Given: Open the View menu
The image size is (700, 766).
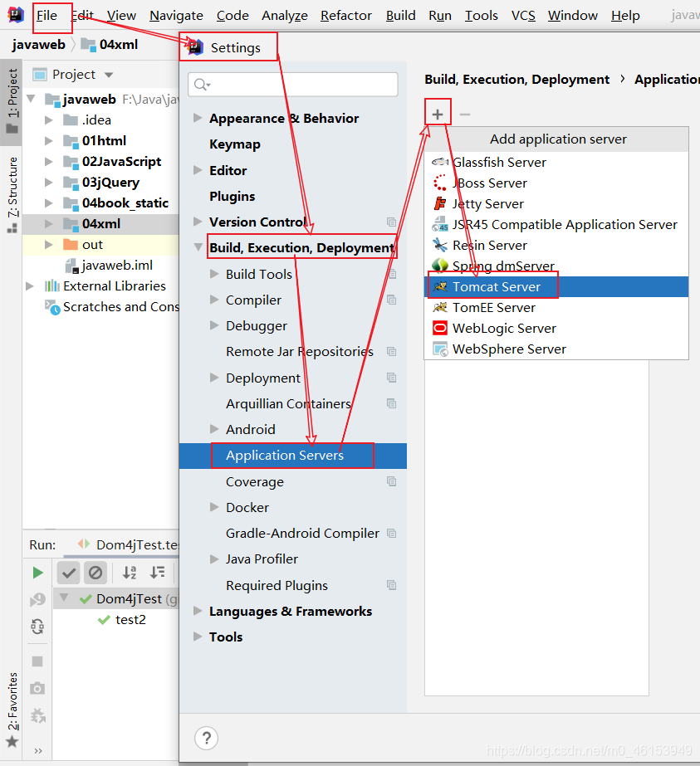Looking at the screenshot, I should [x=121, y=16].
